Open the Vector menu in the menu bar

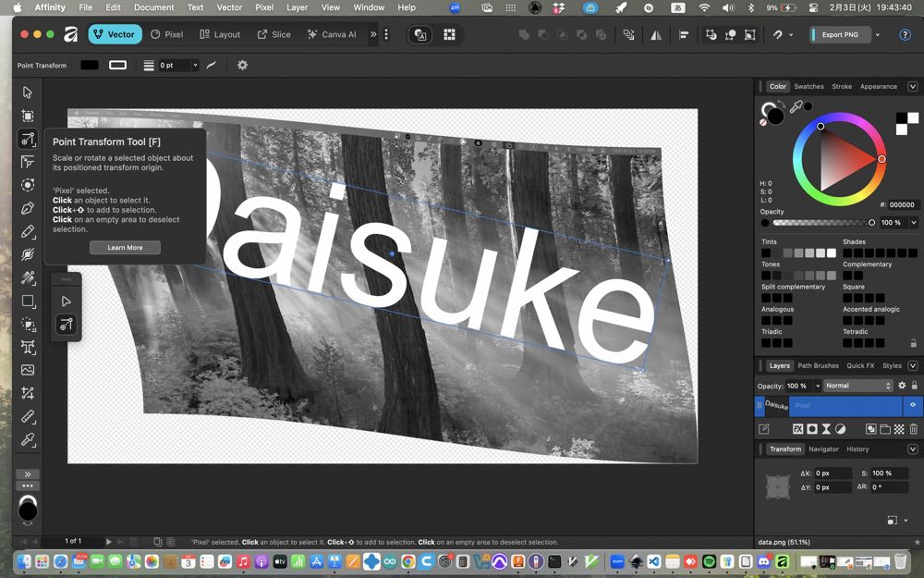229,7
